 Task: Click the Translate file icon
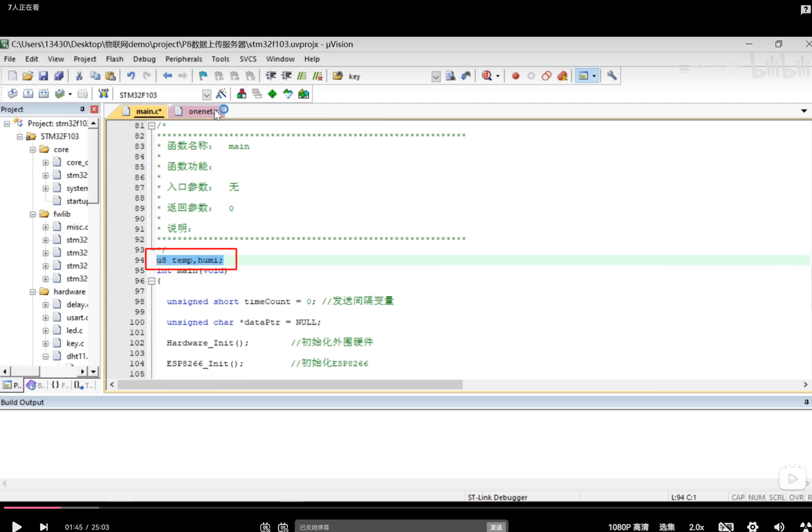tap(12, 94)
